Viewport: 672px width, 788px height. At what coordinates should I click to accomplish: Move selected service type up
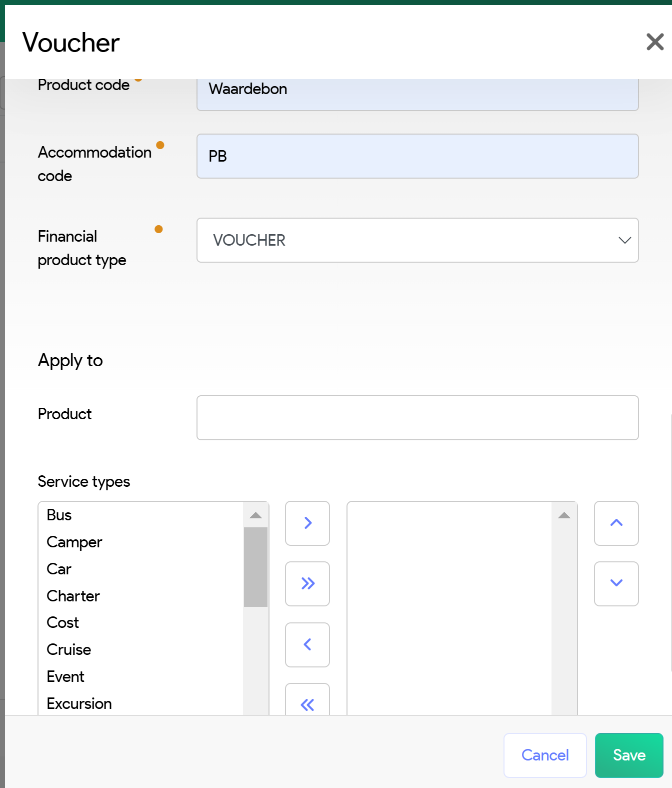point(616,523)
